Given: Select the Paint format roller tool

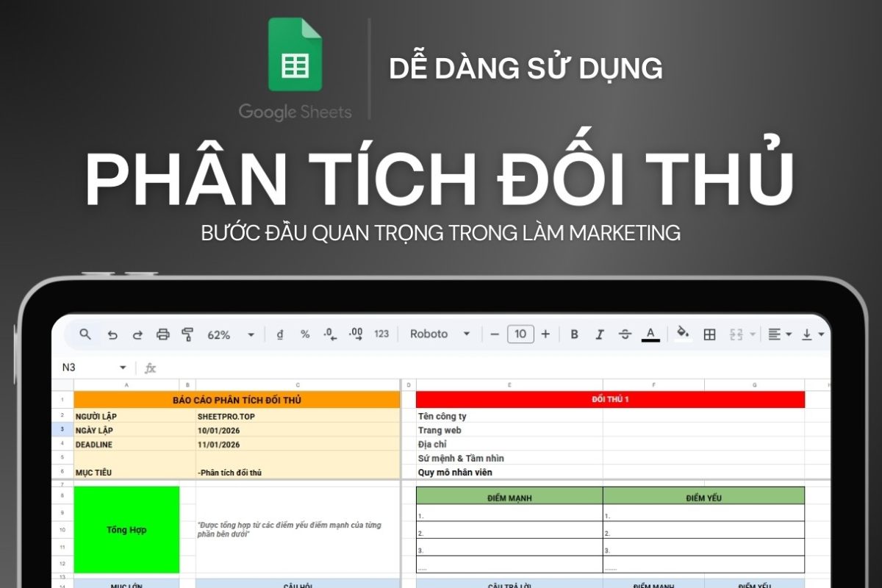Looking at the screenshot, I should click(187, 334).
